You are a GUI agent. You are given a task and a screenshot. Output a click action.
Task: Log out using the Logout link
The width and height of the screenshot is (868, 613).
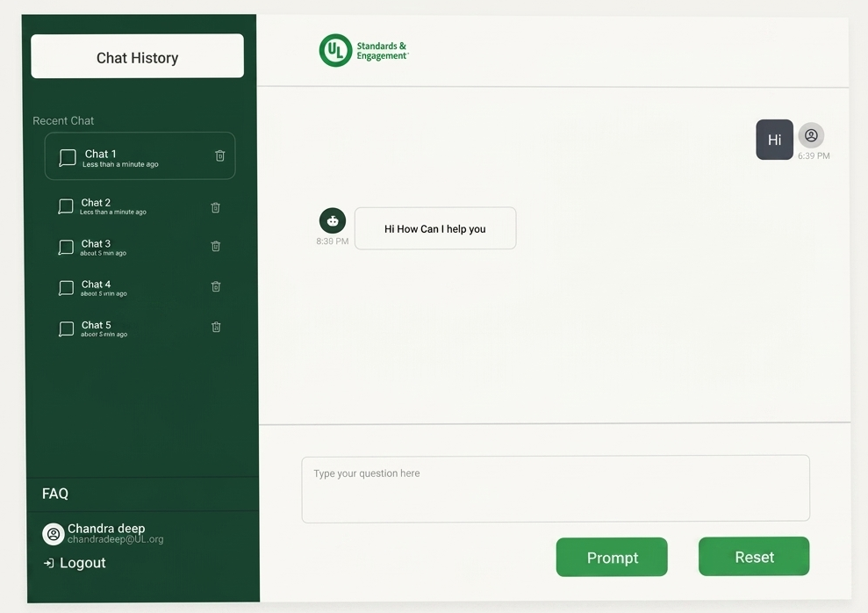point(82,563)
